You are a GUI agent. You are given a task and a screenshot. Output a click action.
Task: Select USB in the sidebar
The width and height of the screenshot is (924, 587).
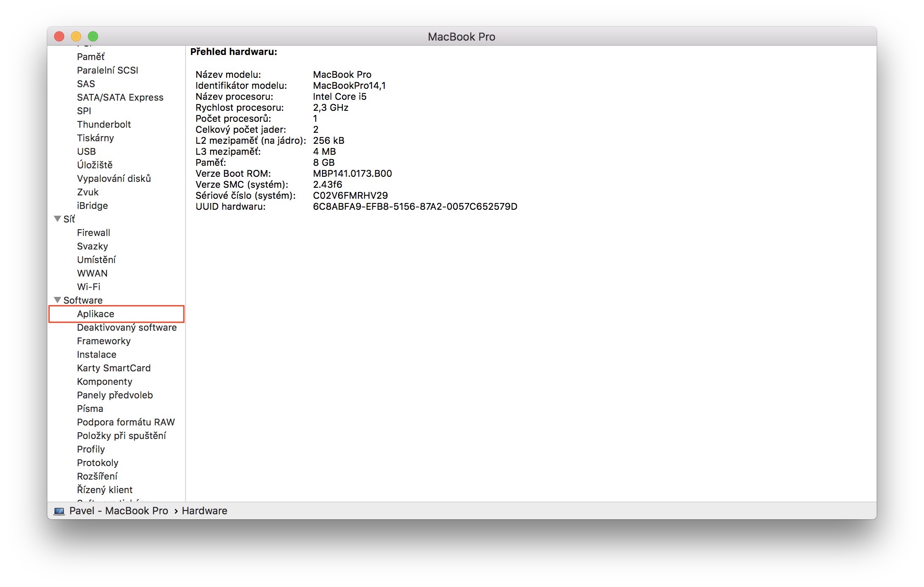(86, 151)
